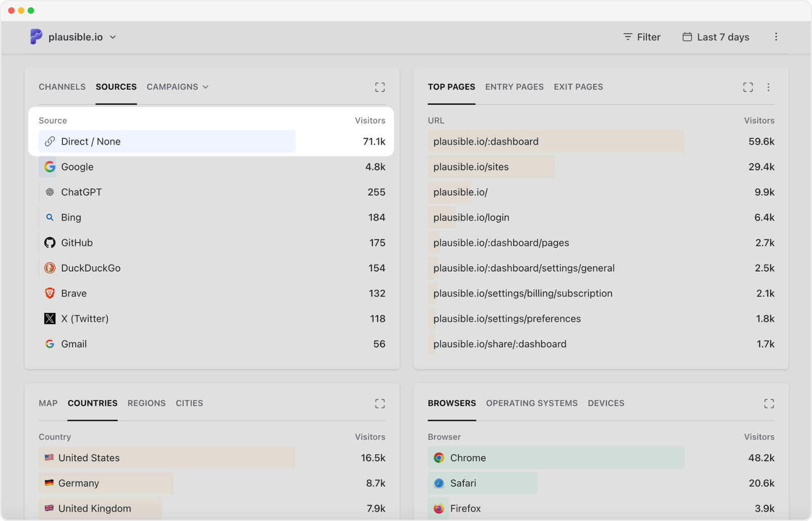Select the Sources tab
The width and height of the screenshot is (812, 521).
coord(116,87)
